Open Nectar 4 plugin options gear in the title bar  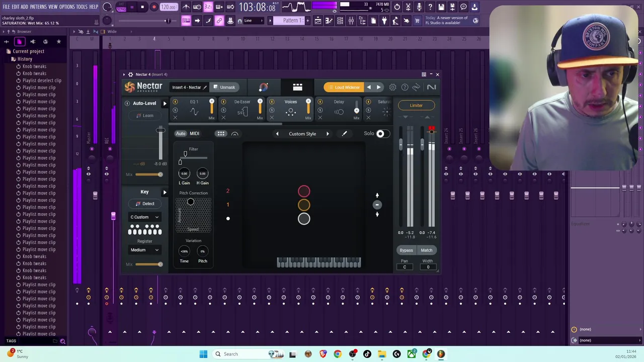point(130,74)
